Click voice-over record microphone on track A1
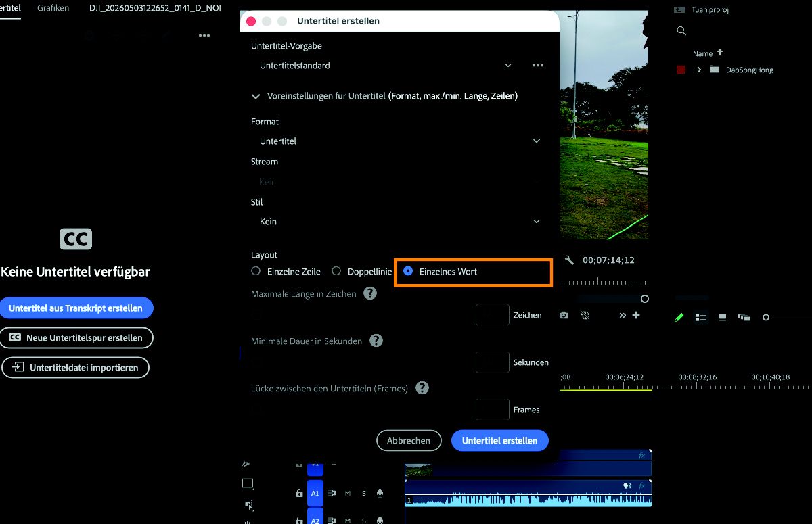812x524 pixels. coord(380,494)
